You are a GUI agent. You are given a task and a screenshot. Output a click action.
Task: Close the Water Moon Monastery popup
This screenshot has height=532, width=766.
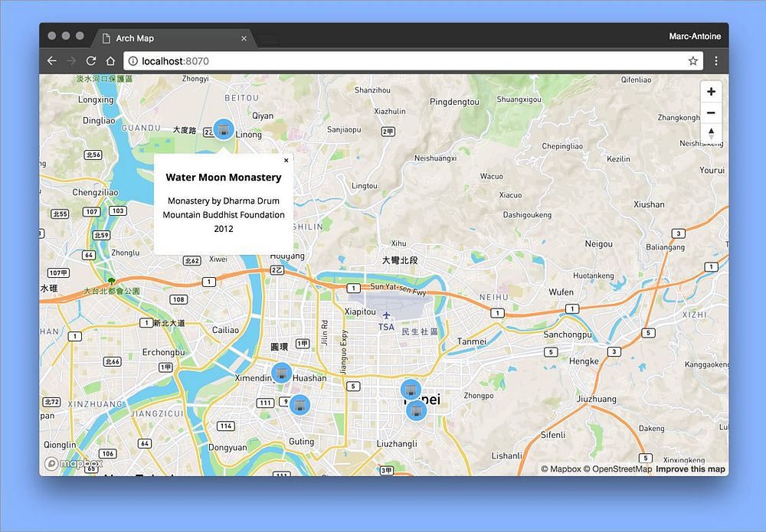tap(286, 160)
